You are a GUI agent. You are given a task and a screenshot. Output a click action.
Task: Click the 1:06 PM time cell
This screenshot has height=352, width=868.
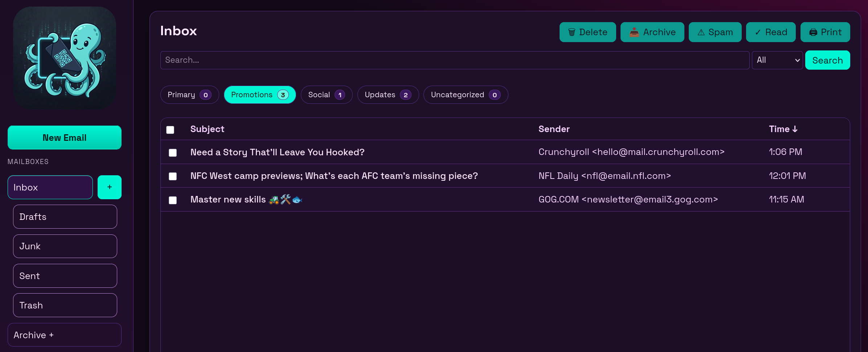tap(786, 152)
